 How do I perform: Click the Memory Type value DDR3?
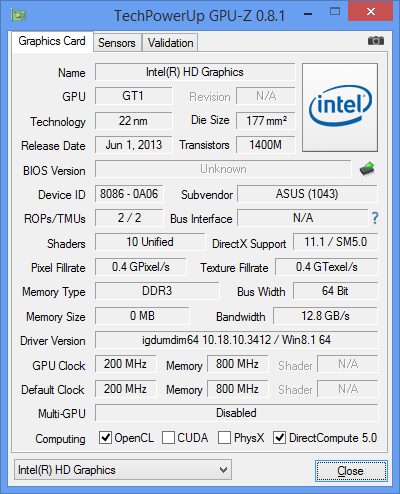(157, 291)
